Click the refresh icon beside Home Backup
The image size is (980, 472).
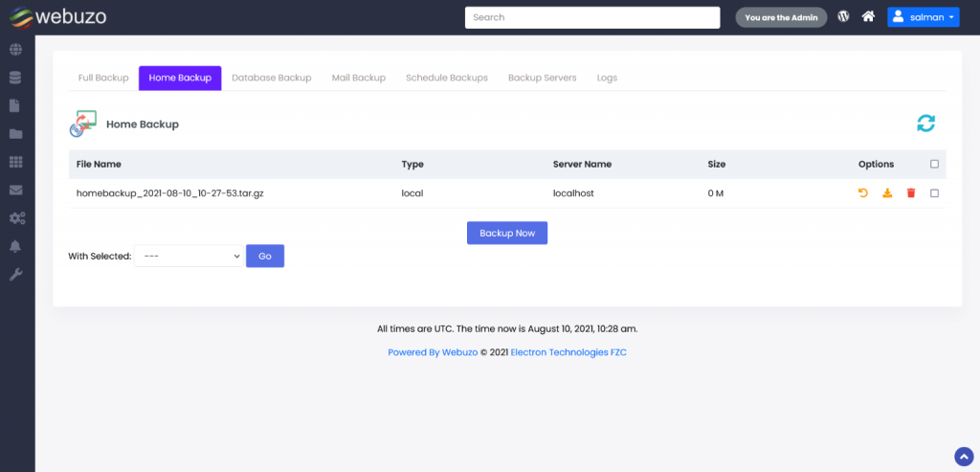[925, 124]
